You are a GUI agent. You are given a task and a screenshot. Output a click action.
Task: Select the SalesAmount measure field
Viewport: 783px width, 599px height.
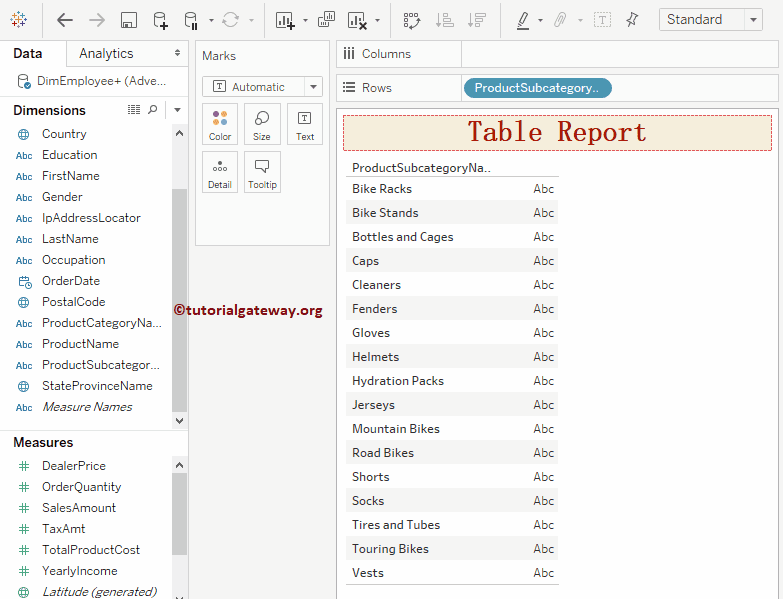[79, 508]
